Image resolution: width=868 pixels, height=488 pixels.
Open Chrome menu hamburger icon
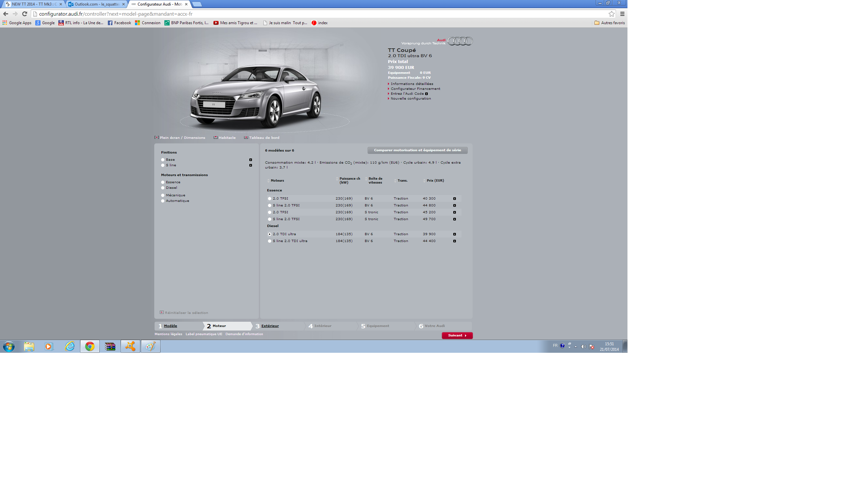click(x=622, y=14)
